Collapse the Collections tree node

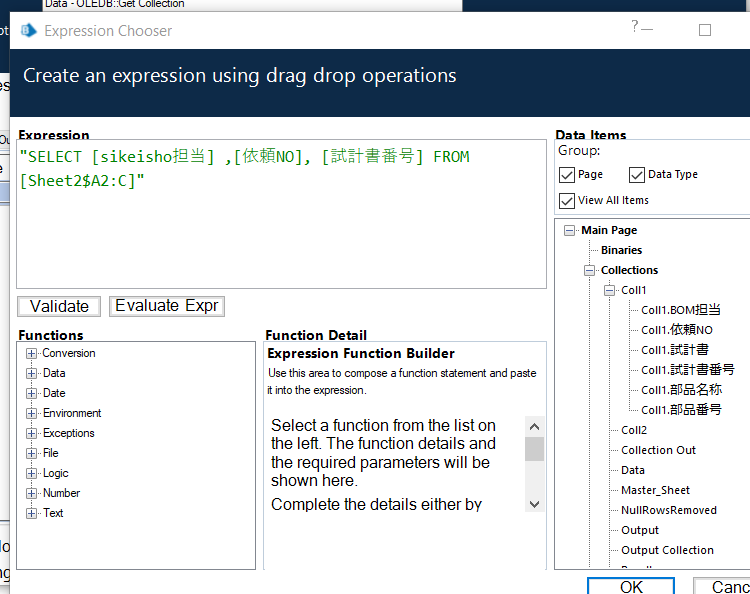click(x=589, y=271)
